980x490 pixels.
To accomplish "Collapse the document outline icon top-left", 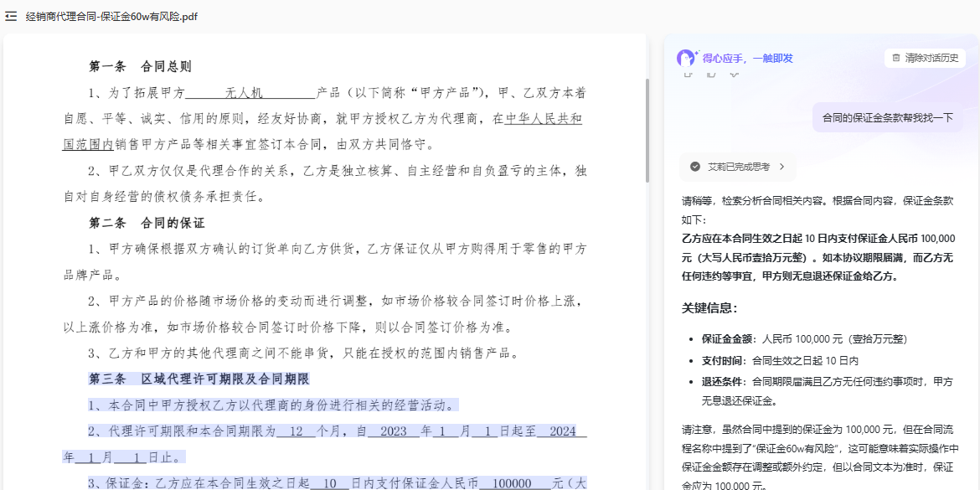I will pyautogui.click(x=10, y=15).
